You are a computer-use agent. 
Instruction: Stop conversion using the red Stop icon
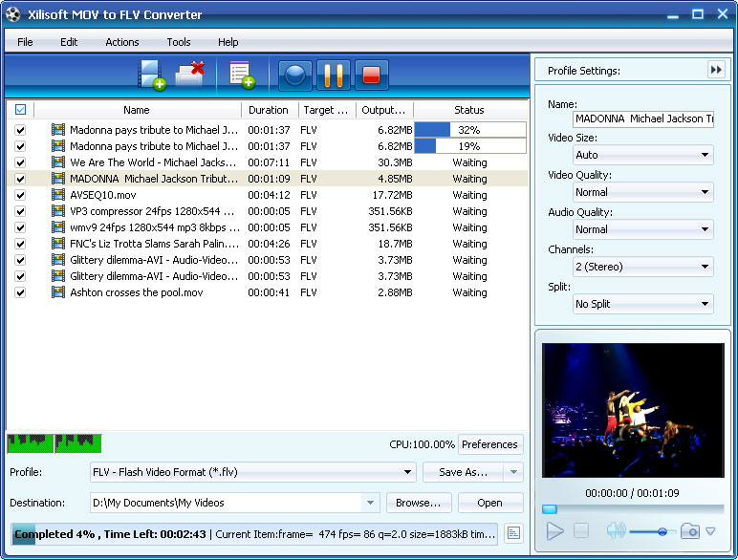[371, 75]
